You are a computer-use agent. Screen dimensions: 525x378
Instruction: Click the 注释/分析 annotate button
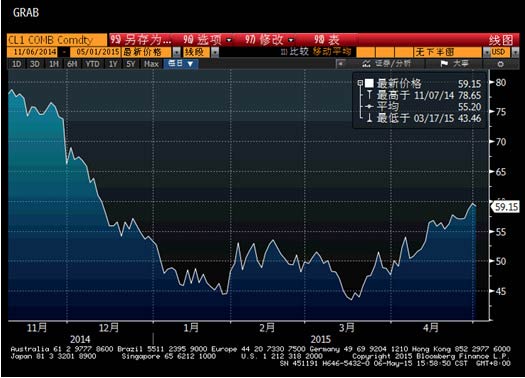[x=387, y=64]
